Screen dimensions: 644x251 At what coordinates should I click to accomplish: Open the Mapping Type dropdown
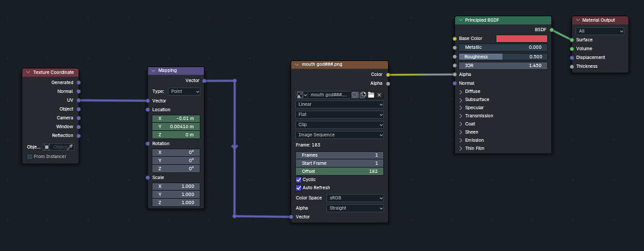[x=184, y=92]
